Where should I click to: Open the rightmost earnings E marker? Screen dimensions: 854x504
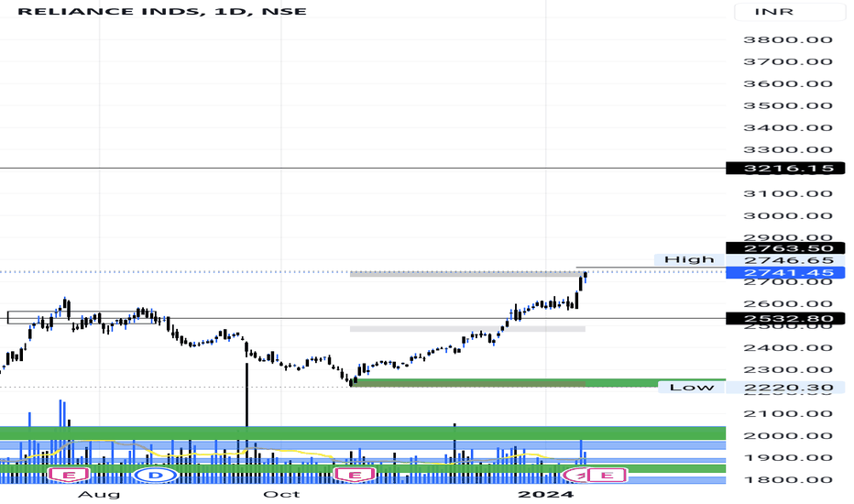click(607, 475)
